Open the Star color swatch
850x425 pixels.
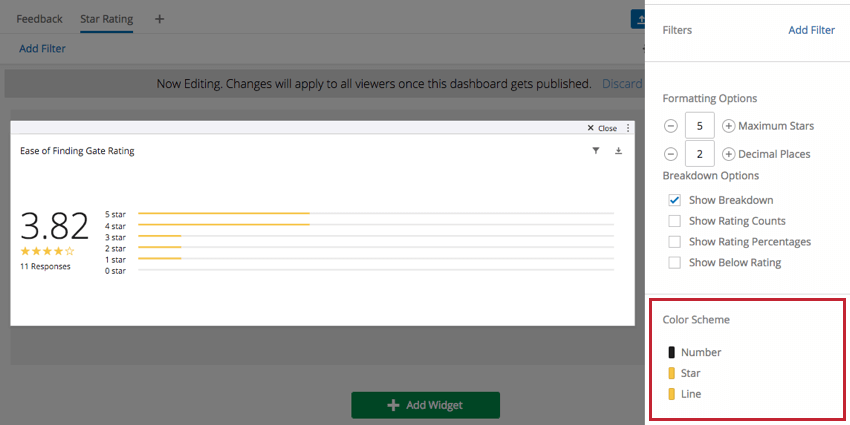pos(672,373)
